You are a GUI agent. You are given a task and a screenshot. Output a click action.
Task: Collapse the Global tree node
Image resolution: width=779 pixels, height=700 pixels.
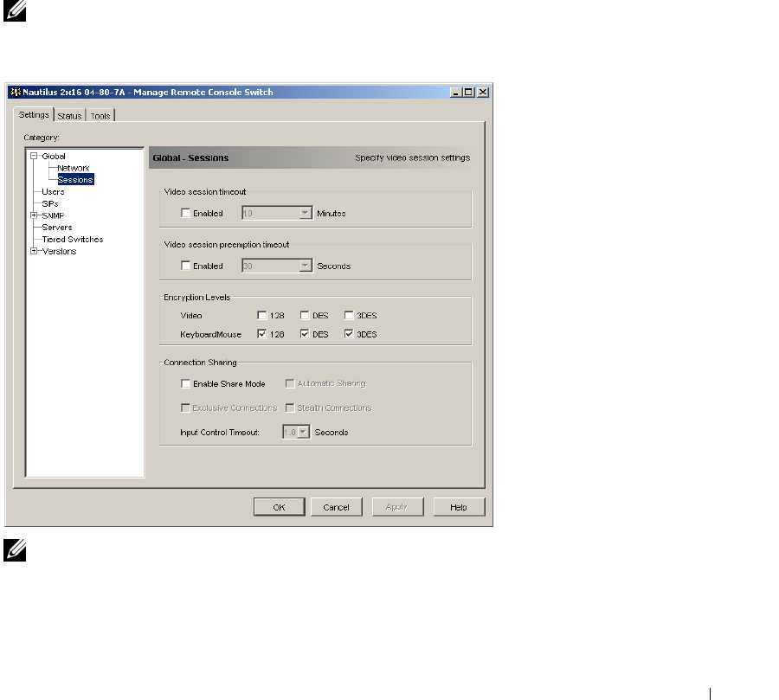pyautogui.click(x=34, y=156)
